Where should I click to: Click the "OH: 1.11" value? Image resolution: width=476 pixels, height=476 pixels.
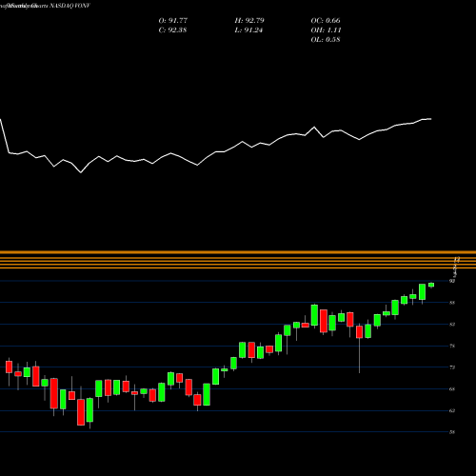point(326,30)
